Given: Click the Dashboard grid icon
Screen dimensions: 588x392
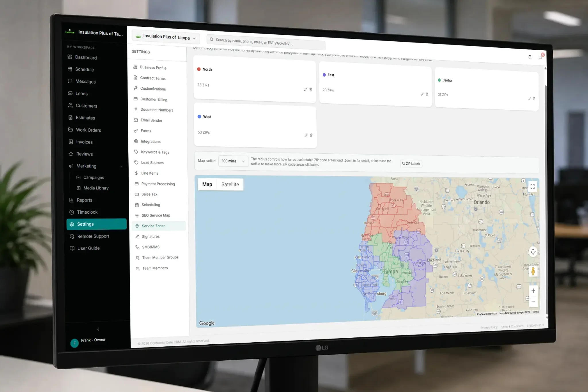Looking at the screenshot, I should [x=70, y=57].
